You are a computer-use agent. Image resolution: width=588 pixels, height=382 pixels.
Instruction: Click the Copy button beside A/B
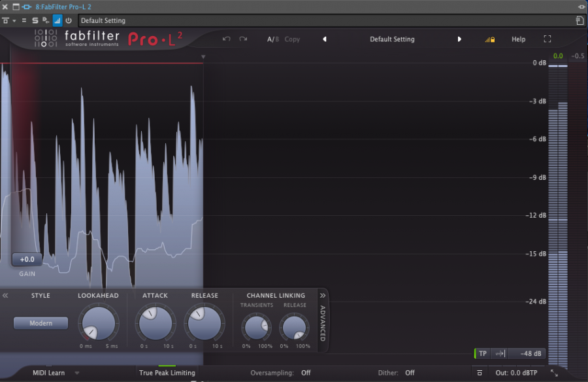[292, 39]
